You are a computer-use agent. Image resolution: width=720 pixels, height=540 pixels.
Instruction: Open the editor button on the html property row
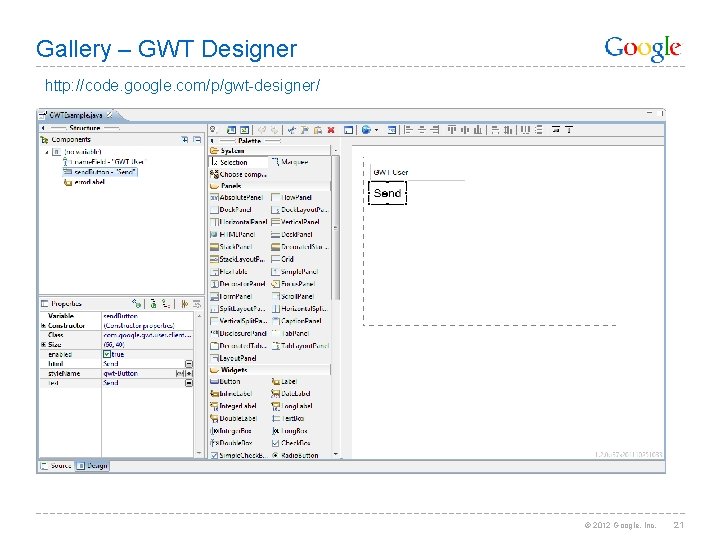click(x=189, y=364)
